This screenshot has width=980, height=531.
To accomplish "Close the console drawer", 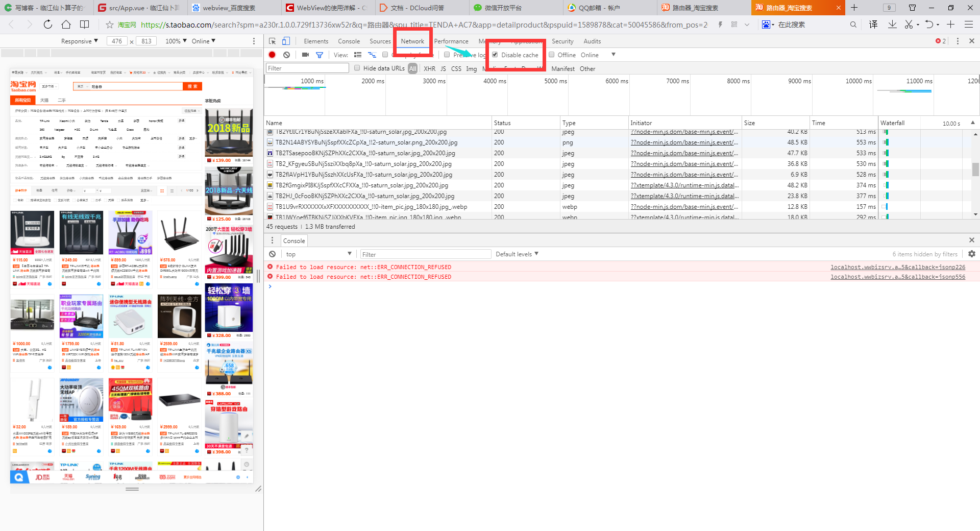I will tap(971, 240).
